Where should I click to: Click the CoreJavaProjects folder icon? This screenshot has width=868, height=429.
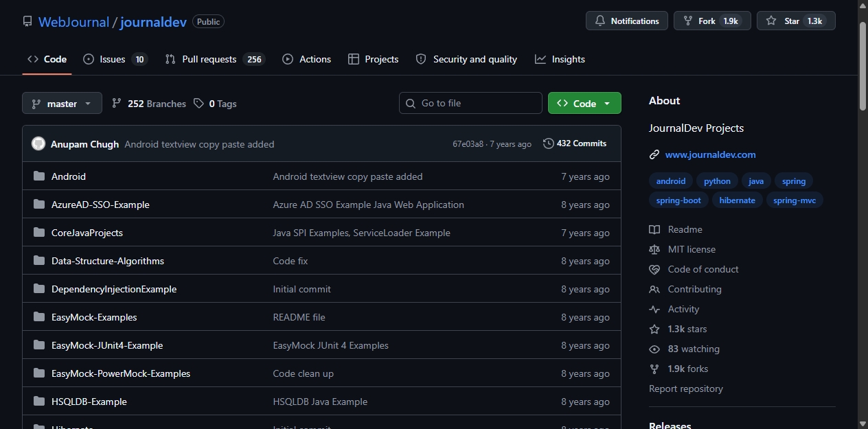39,233
